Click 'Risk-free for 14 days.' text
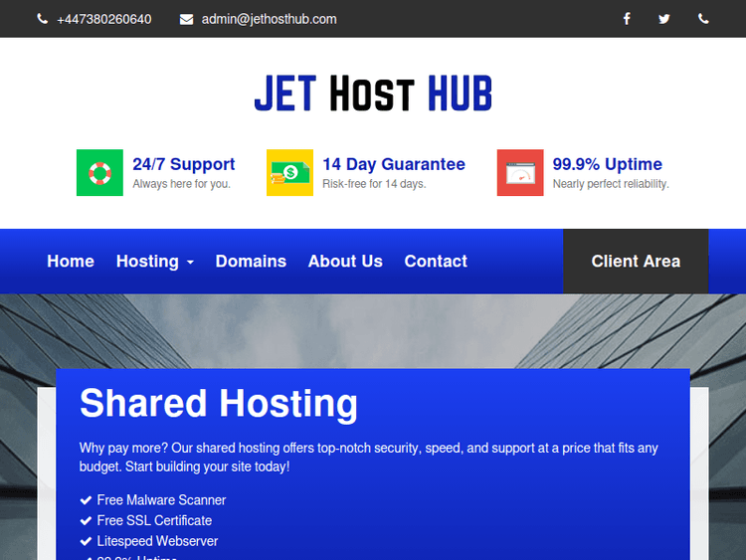The image size is (746, 560). [x=374, y=184]
